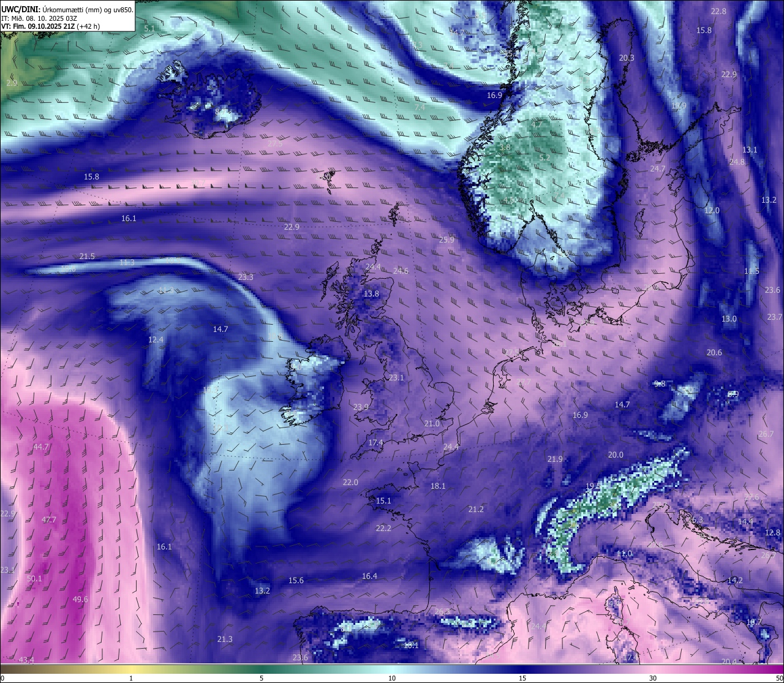The width and height of the screenshot is (784, 683).
Task: Click the 13.1 value on the map
Action: (x=750, y=150)
